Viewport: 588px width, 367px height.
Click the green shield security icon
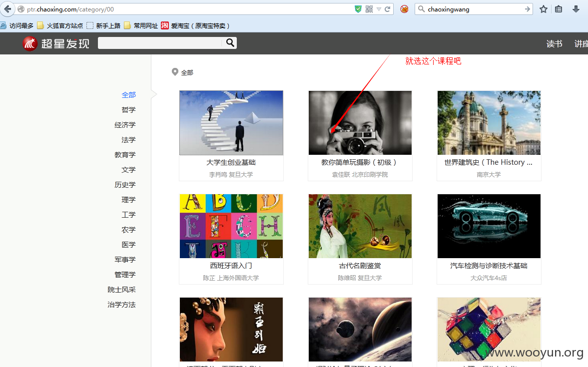358,9
